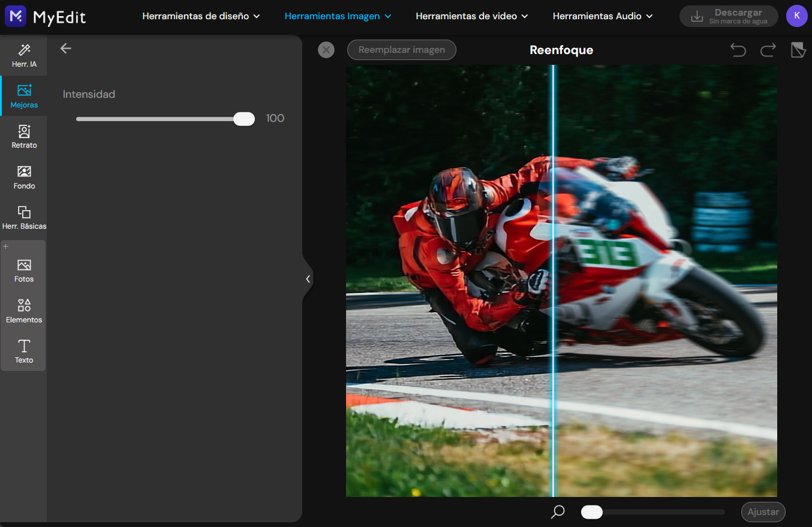Browse Elementos in the sidebar

tap(24, 310)
